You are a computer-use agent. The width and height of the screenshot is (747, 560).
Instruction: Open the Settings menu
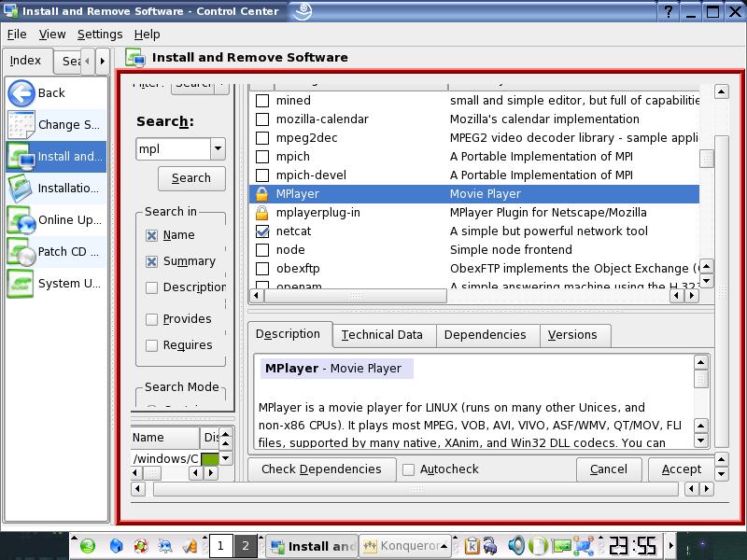[99, 34]
